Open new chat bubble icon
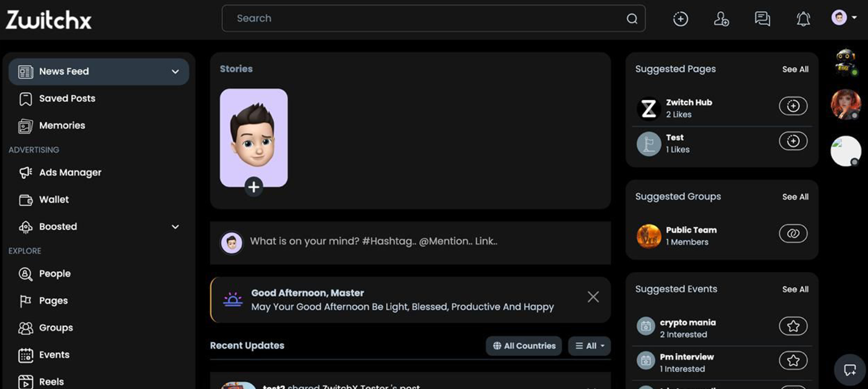This screenshot has width=868, height=389. (x=850, y=370)
